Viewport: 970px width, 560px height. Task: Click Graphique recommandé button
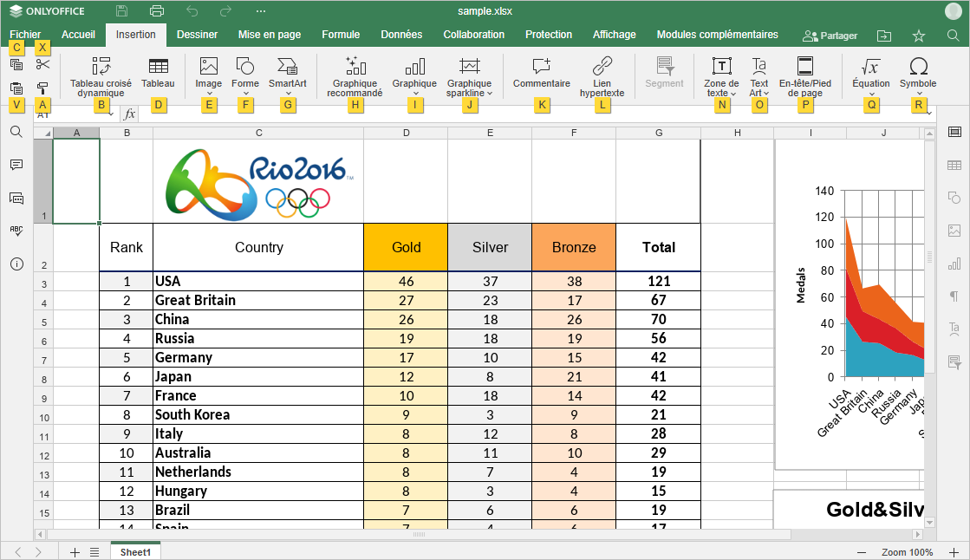(355, 74)
